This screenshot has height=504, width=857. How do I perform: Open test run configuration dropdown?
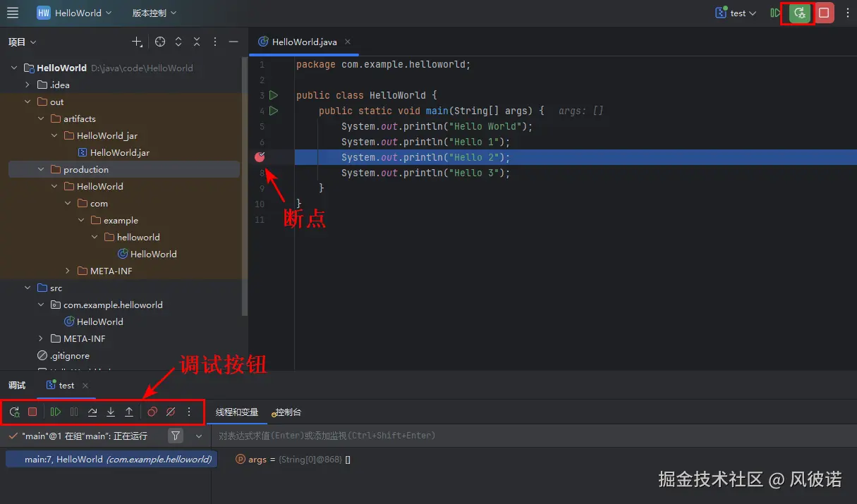[736, 13]
